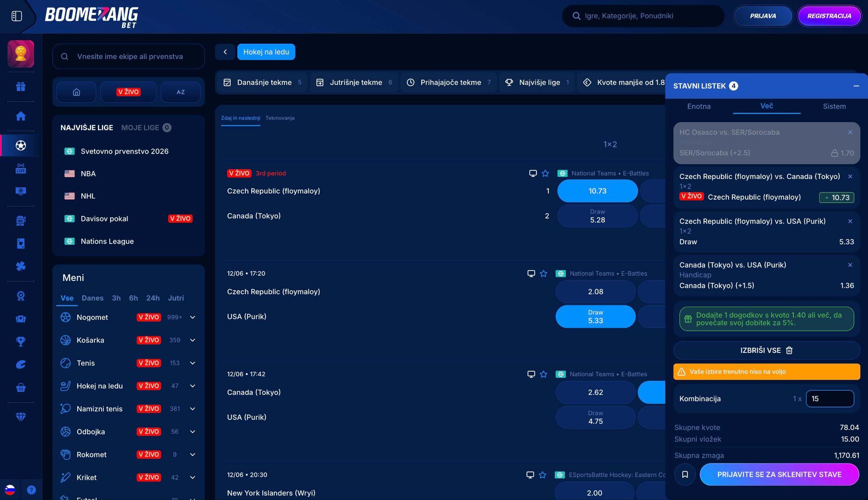Remove Czech Republic vs Canada selection

tap(850, 176)
